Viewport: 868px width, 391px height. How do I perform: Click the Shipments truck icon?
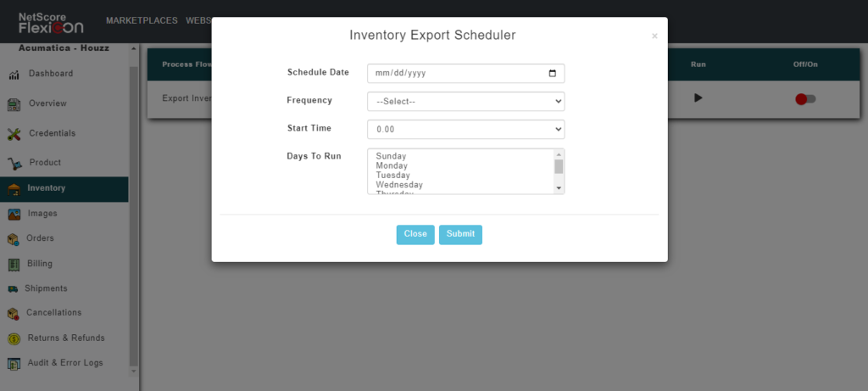click(x=13, y=289)
